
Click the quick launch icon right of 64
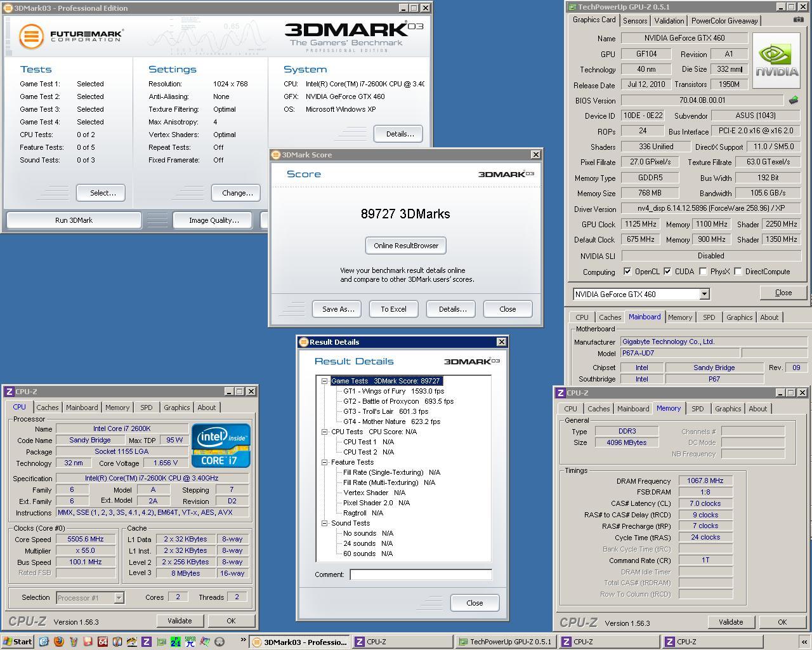click(117, 642)
